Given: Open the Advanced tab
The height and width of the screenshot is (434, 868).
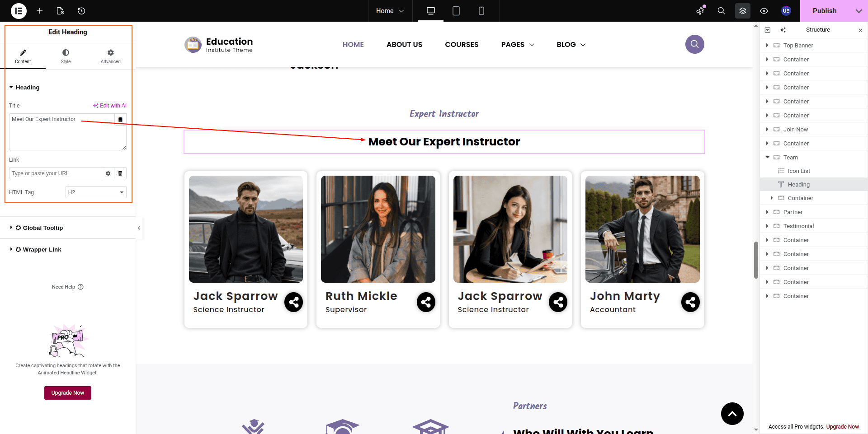Looking at the screenshot, I should (x=110, y=56).
